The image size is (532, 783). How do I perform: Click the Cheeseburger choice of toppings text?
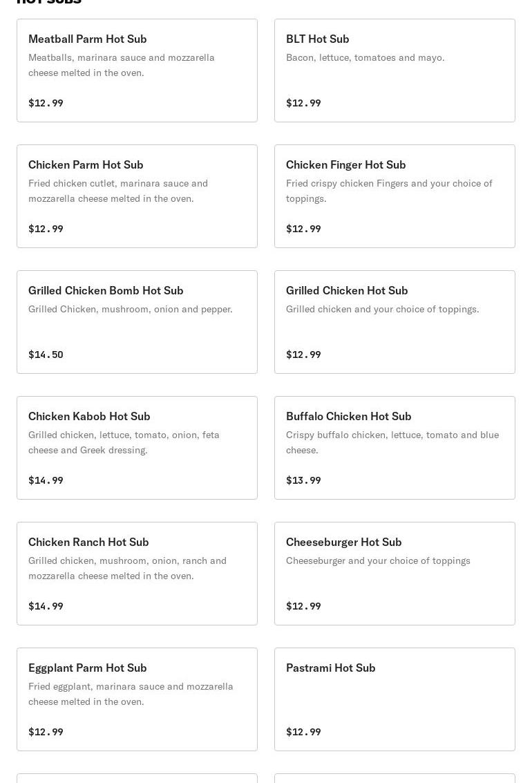379,560
